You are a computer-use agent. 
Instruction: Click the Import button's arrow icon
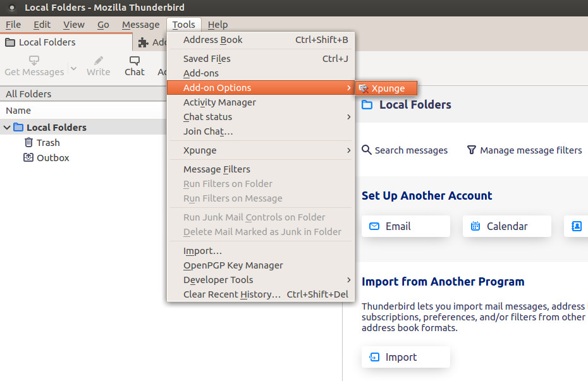click(x=374, y=357)
